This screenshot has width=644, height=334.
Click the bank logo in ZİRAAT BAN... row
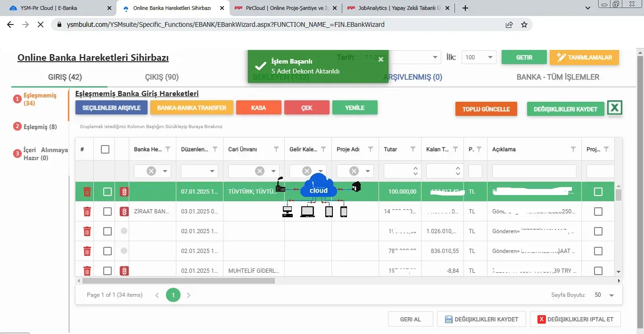tap(124, 212)
